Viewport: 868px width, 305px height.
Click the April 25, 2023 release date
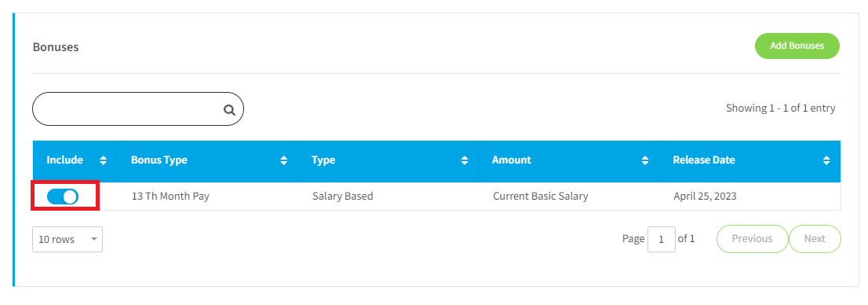pos(706,196)
